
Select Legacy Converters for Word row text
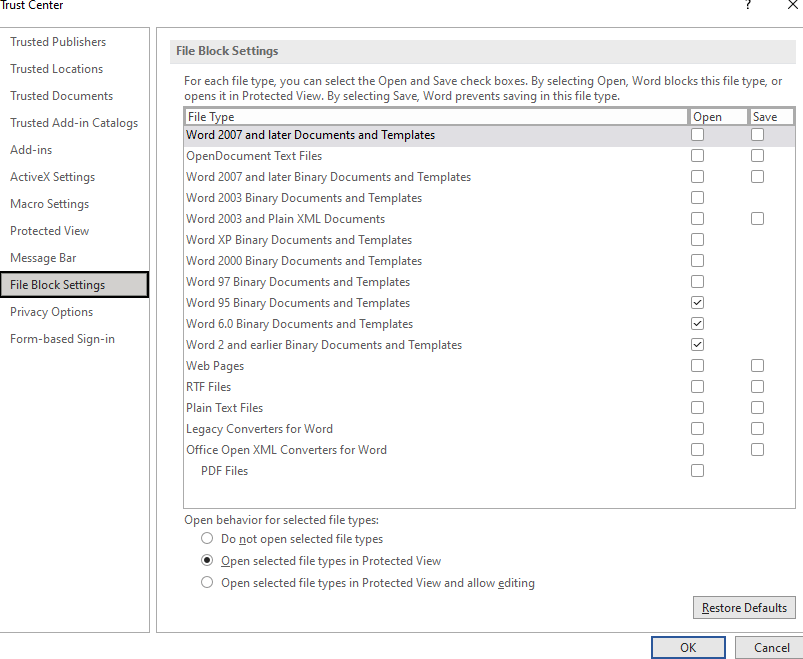[x=259, y=429]
